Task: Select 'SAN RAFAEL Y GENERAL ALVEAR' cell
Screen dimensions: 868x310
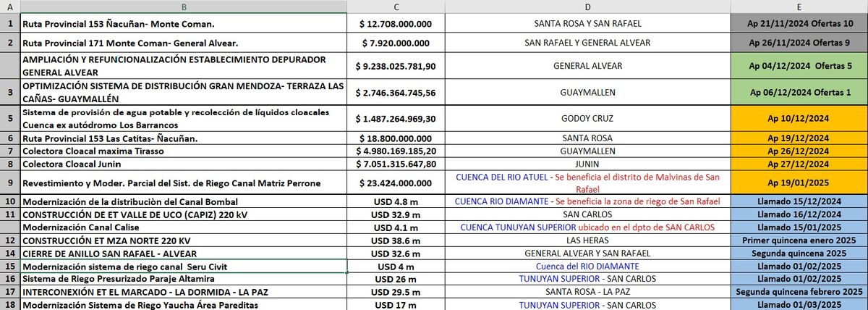Action: coord(587,42)
